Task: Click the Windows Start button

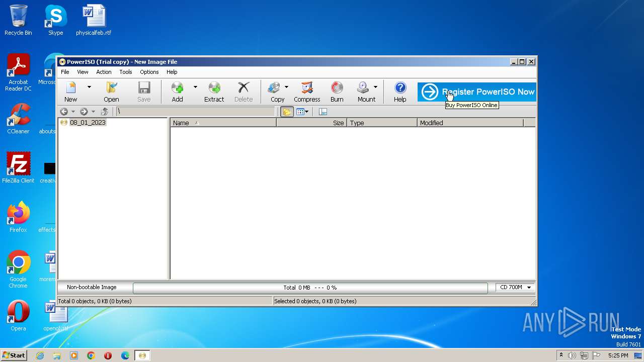Action: [x=14, y=355]
